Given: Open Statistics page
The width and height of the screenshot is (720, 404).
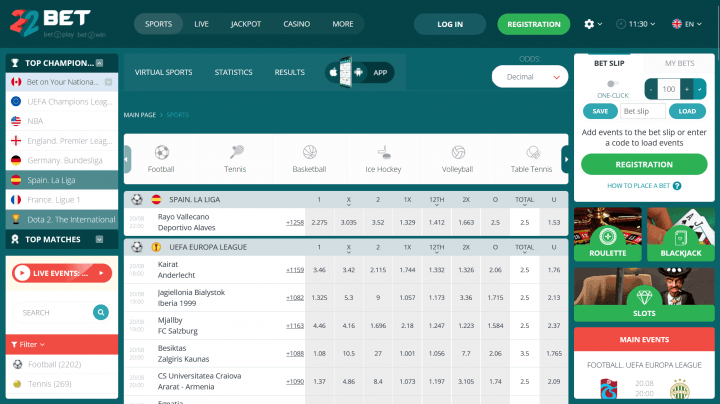Looking at the screenshot, I should tap(233, 72).
